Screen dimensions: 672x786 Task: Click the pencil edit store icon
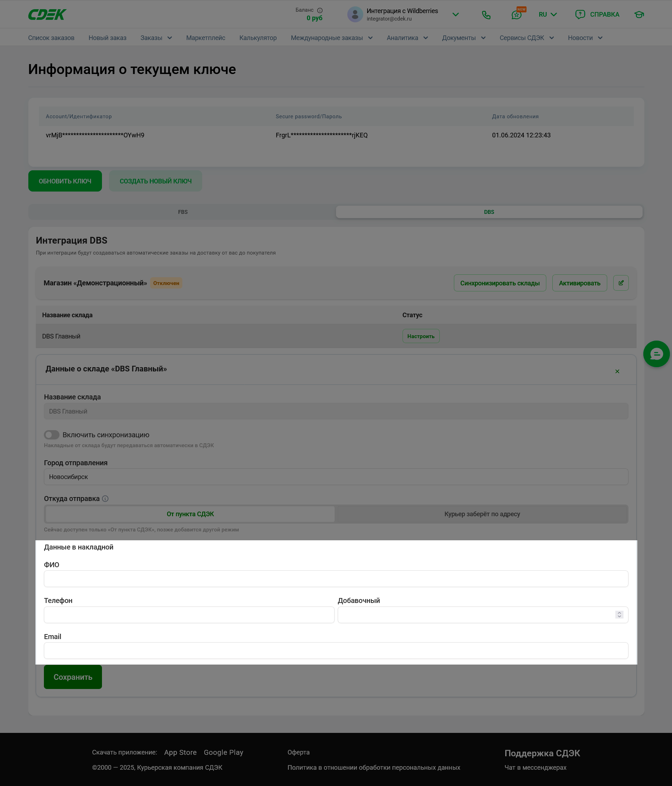(621, 283)
